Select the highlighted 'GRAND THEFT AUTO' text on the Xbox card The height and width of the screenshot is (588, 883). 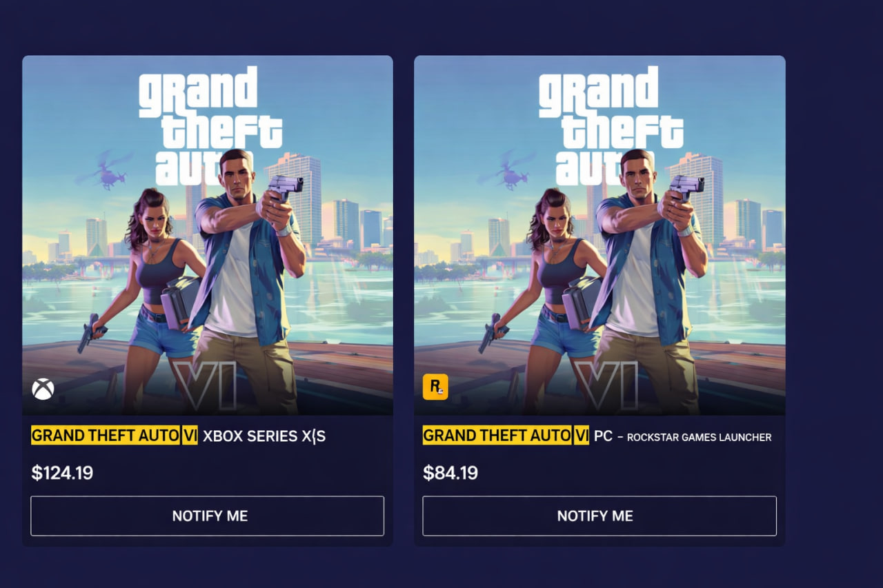pyautogui.click(x=106, y=436)
